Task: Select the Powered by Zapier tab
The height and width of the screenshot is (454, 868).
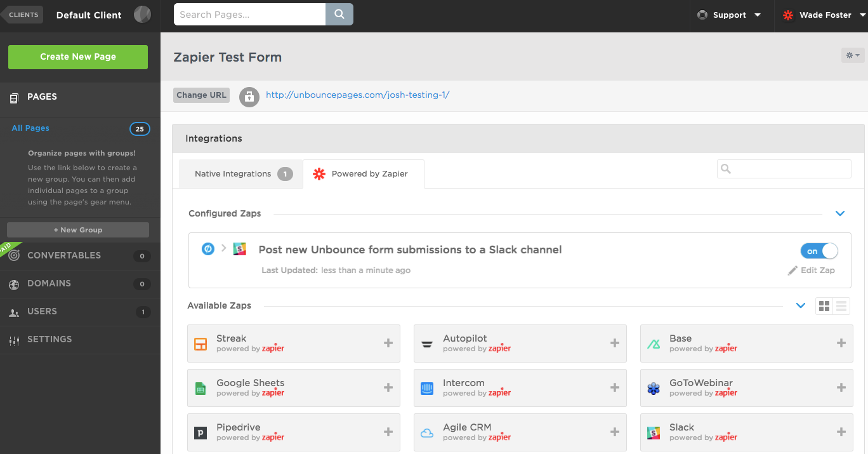Action: (364, 174)
